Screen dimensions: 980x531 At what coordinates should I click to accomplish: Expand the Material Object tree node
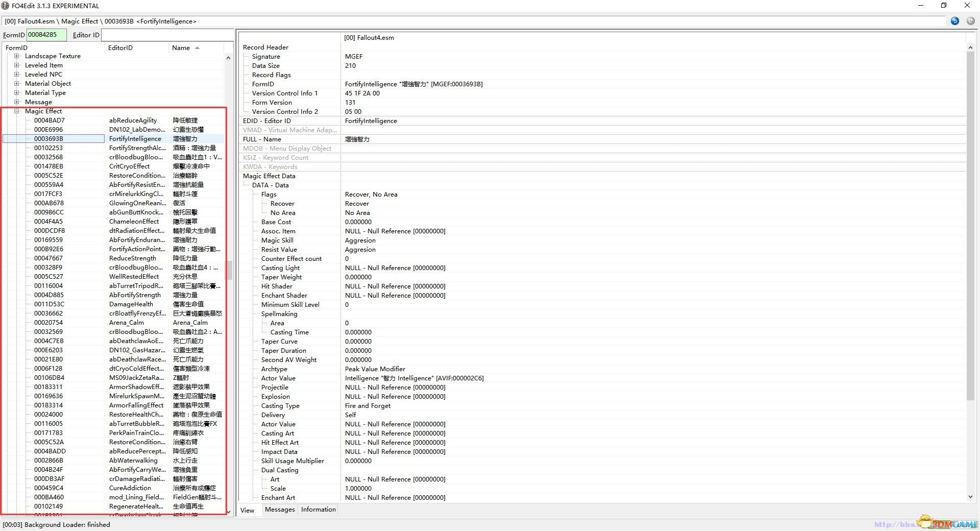point(17,84)
